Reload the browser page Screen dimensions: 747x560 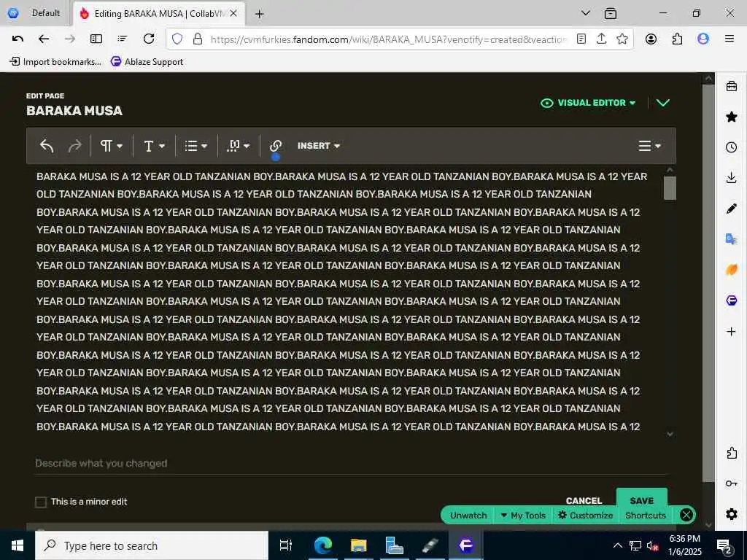tap(149, 39)
